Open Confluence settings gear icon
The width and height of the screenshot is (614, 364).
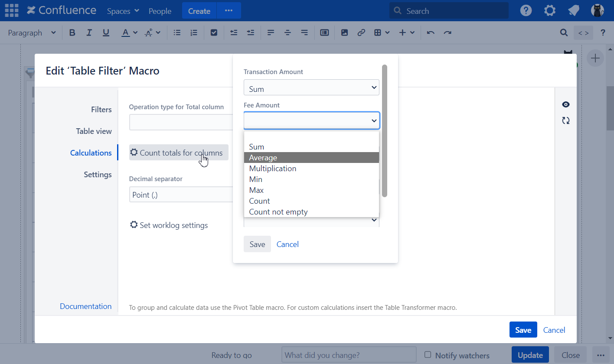tap(550, 11)
